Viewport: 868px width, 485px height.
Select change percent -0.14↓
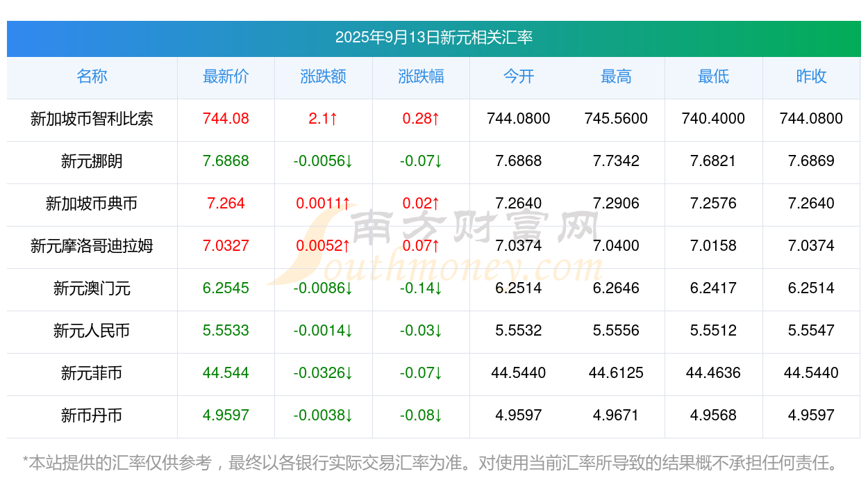click(x=421, y=288)
